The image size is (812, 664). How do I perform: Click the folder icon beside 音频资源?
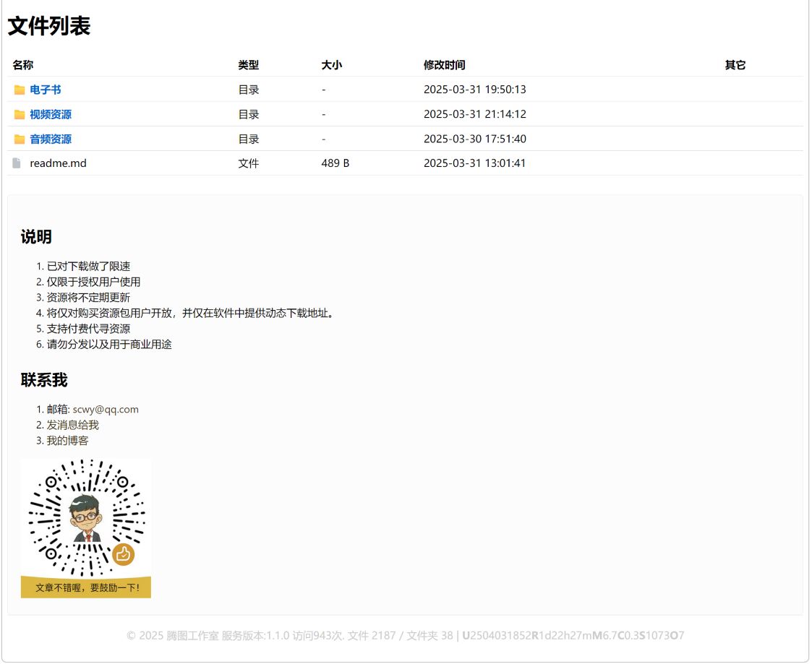point(20,139)
